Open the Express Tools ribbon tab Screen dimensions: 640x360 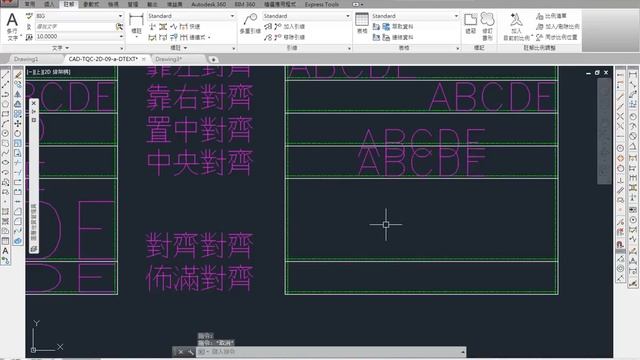(x=322, y=4)
